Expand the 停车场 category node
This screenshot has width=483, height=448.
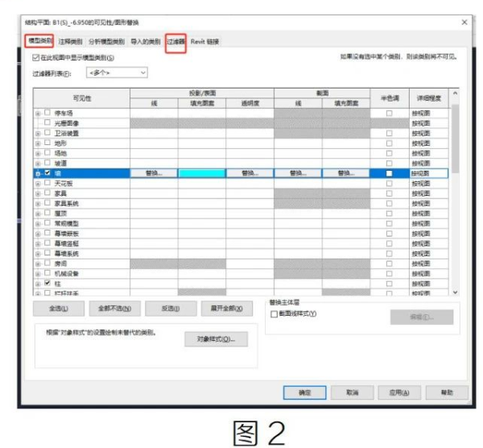tap(38, 114)
